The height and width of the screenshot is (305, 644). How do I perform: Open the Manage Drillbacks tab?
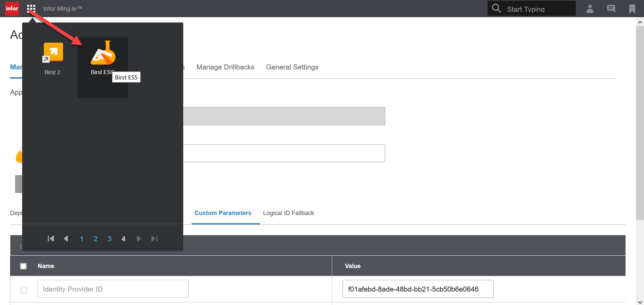[226, 67]
